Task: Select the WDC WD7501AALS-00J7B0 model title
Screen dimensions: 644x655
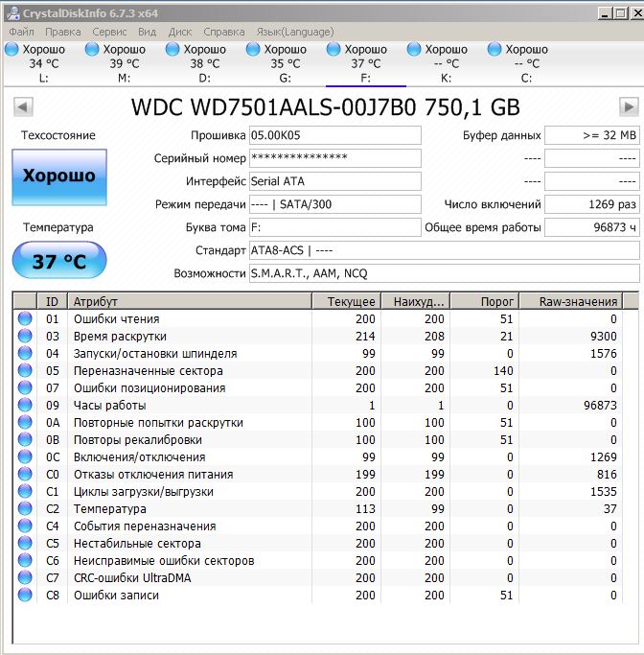Action: click(273, 107)
